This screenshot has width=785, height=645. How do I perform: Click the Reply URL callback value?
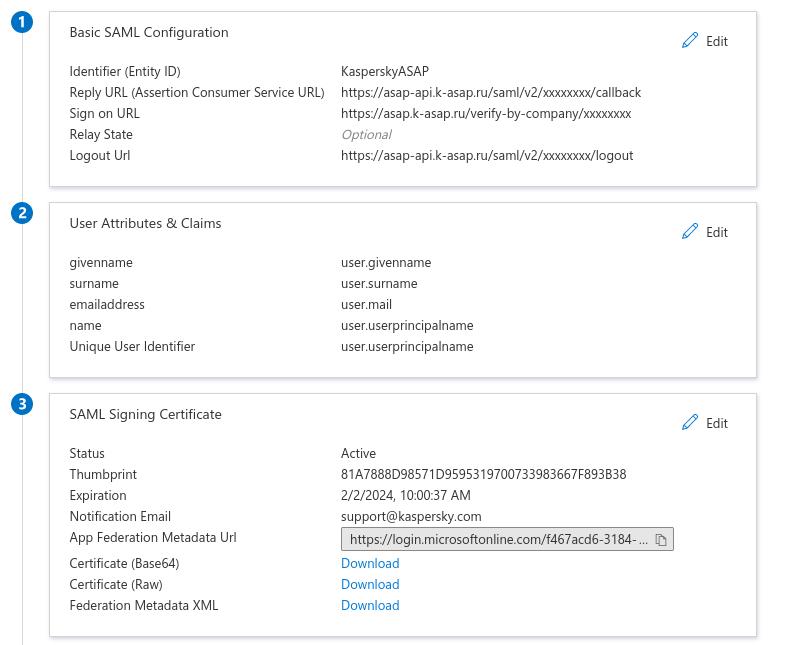click(490, 92)
